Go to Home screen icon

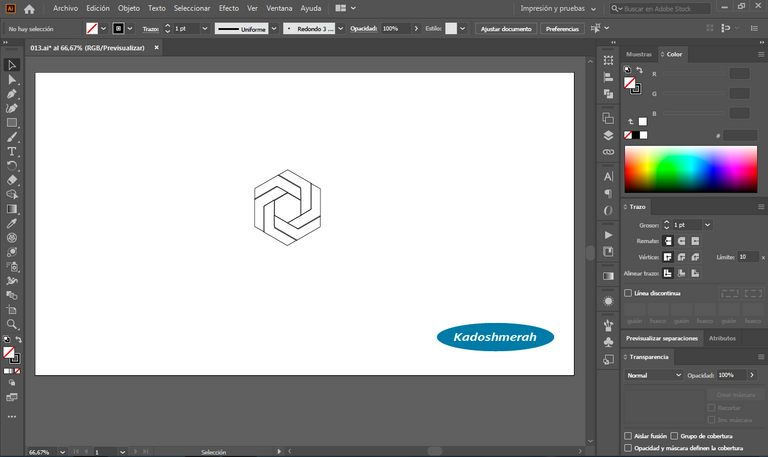tap(29, 8)
